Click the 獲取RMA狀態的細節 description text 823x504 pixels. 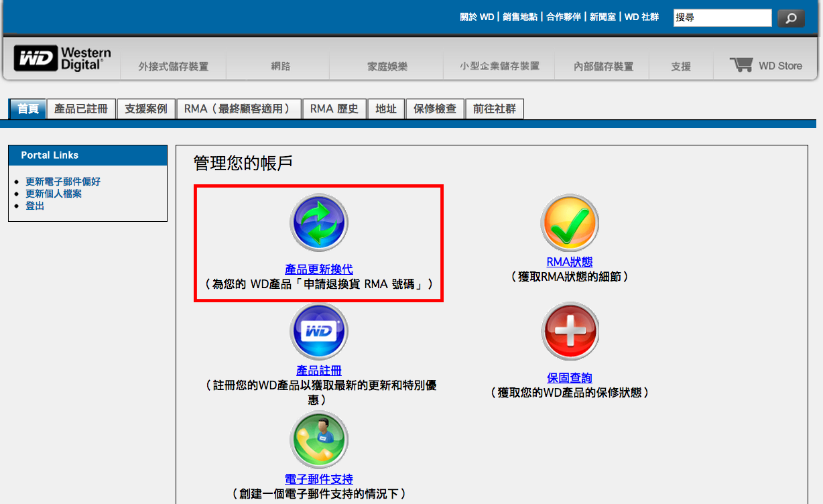570,276
